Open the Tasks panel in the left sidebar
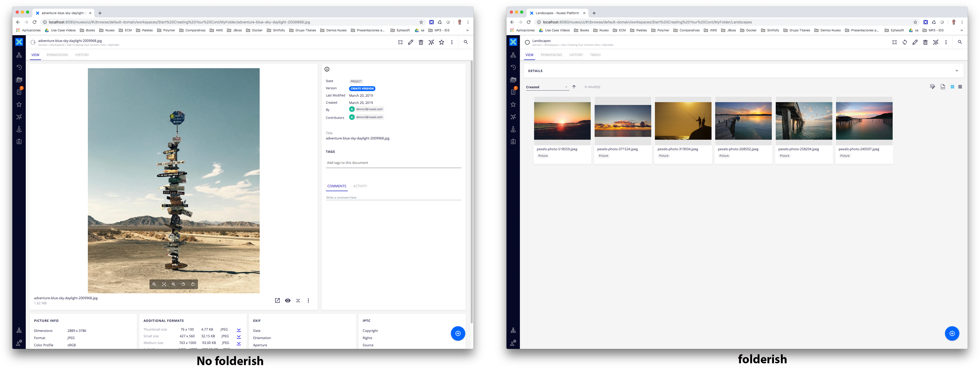The height and width of the screenshot is (371, 980). click(19, 92)
